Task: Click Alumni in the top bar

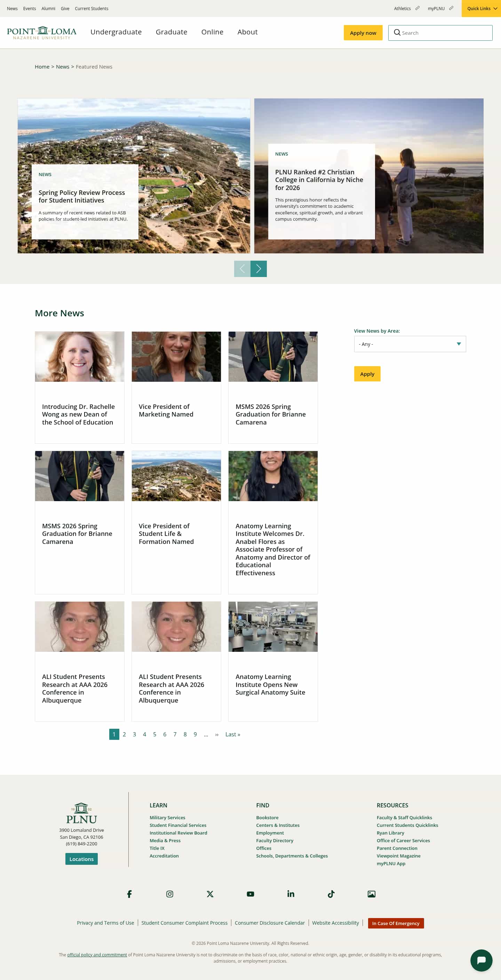Action: [48, 8]
